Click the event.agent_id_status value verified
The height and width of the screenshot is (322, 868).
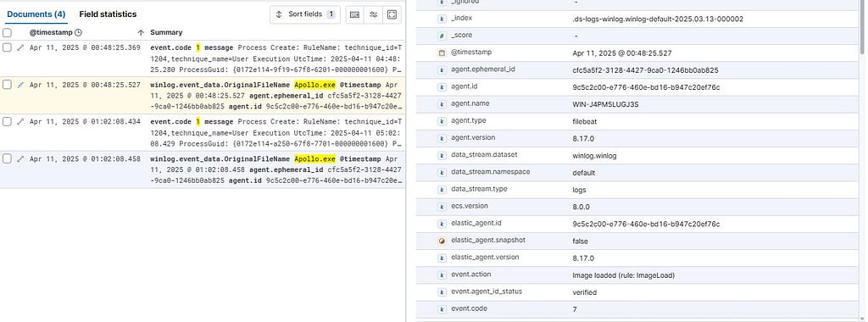coord(585,292)
